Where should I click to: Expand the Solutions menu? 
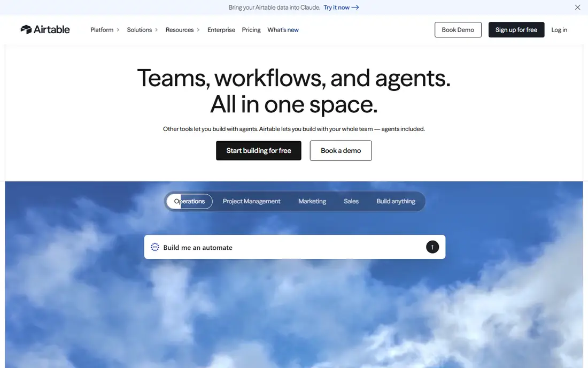(142, 29)
